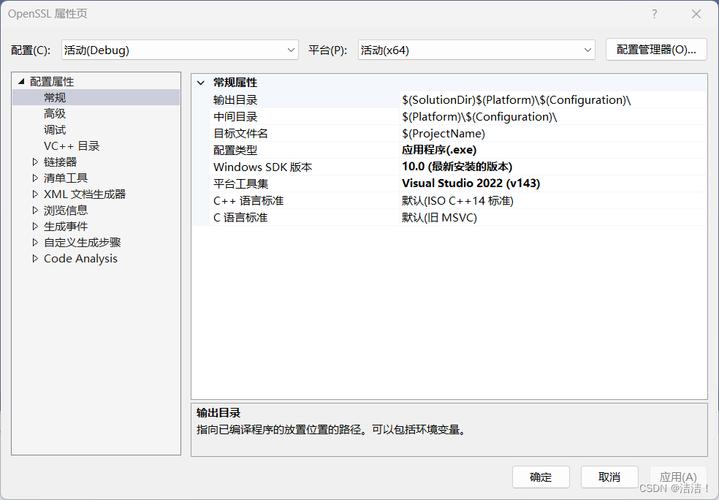Click the 确定 button
The height and width of the screenshot is (500, 719).
point(541,477)
